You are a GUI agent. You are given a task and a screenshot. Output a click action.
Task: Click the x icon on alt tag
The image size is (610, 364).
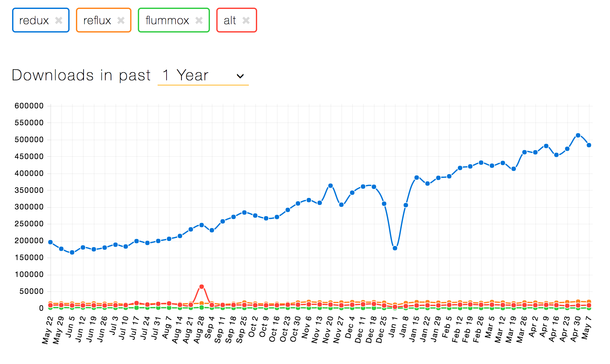tap(246, 20)
